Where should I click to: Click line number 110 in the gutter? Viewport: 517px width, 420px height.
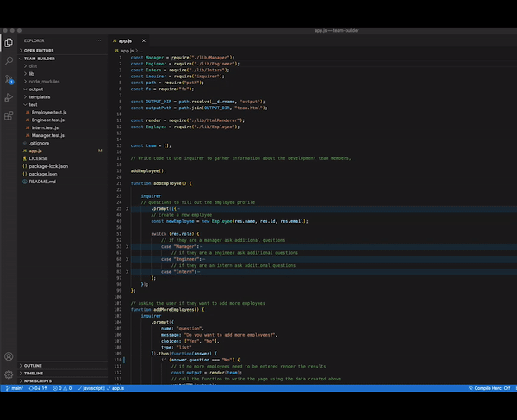pyautogui.click(x=118, y=360)
